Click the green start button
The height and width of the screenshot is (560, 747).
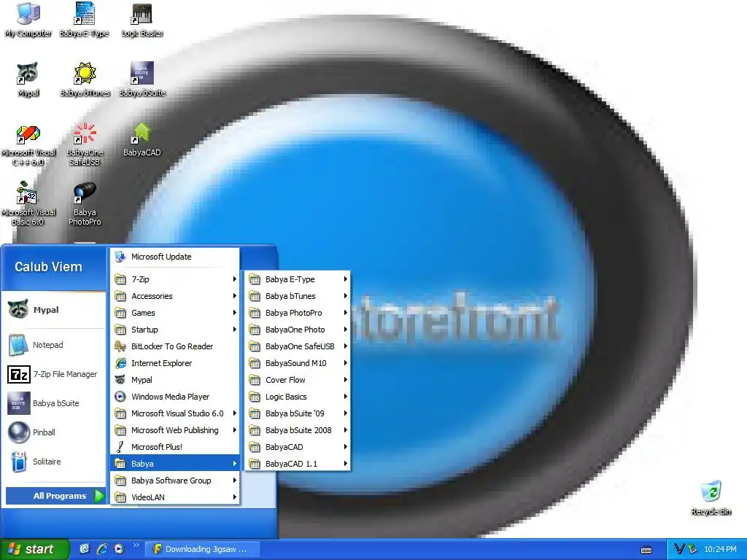coord(34,549)
